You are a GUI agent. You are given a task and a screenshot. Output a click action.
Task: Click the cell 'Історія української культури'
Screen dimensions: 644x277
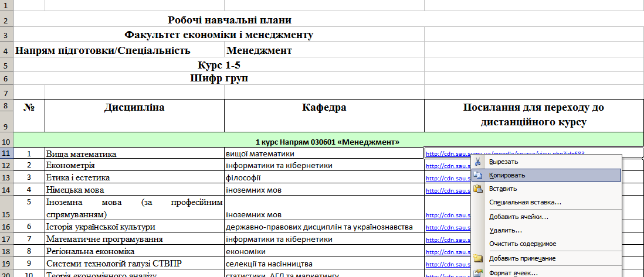pos(134,227)
